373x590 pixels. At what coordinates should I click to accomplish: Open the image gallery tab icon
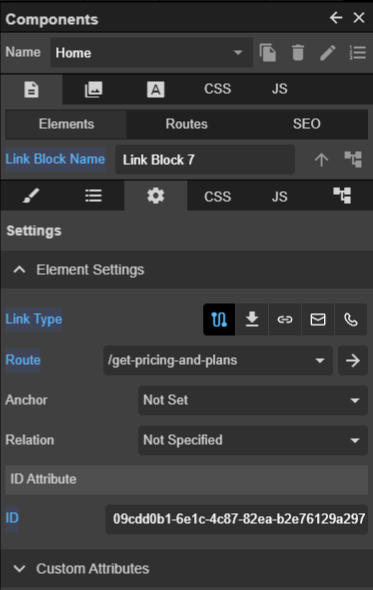click(93, 90)
